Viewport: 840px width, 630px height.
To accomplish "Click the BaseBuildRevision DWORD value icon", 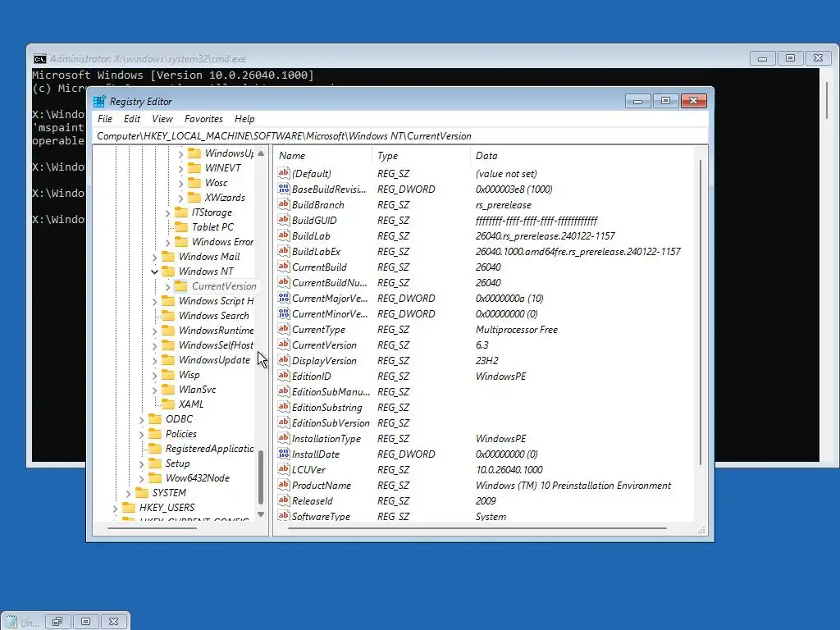I will click(283, 189).
